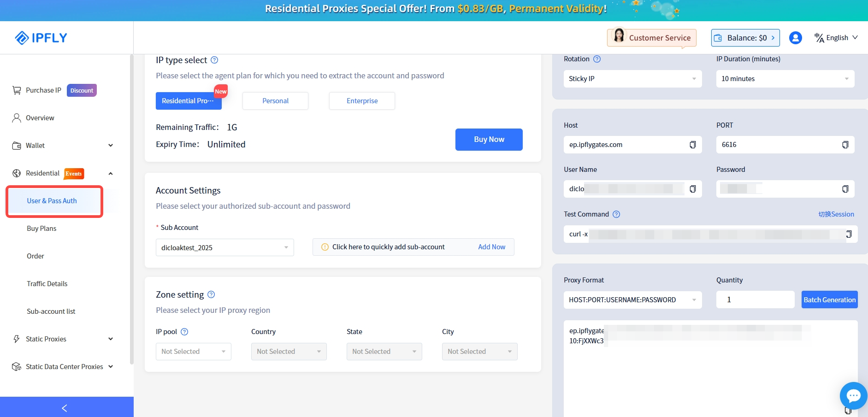Open the Test Command help icon
The width and height of the screenshot is (868, 417).
(616, 214)
